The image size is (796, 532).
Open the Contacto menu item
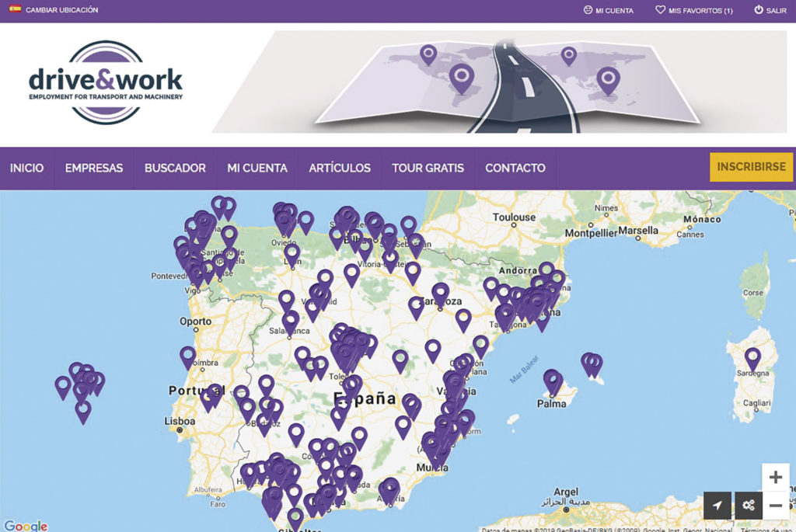coord(515,168)
